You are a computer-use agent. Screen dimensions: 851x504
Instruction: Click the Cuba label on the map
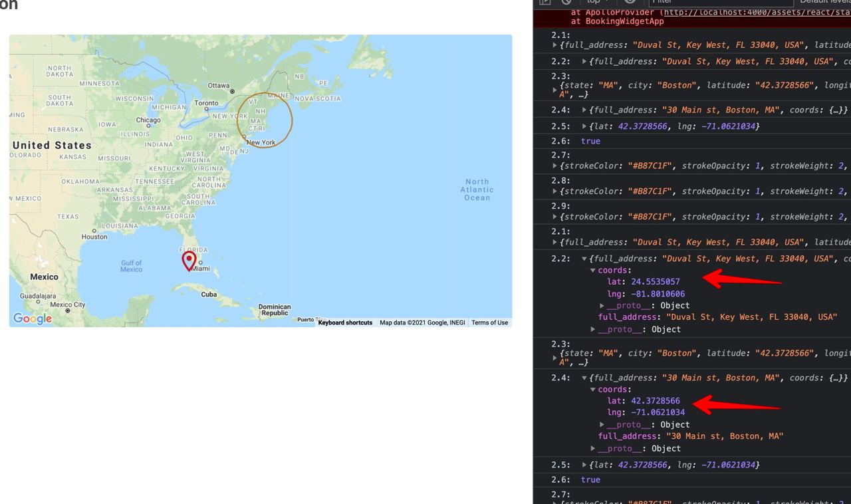click(x=209, y=295)
